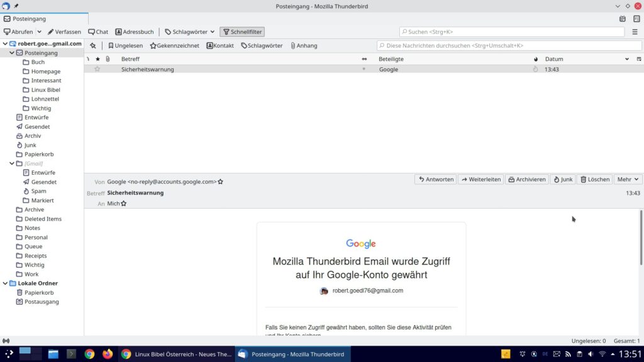The height and width of the screenshot is (362, 644).
Task: Star the sender Google contact
Action: tap(221, 182)
